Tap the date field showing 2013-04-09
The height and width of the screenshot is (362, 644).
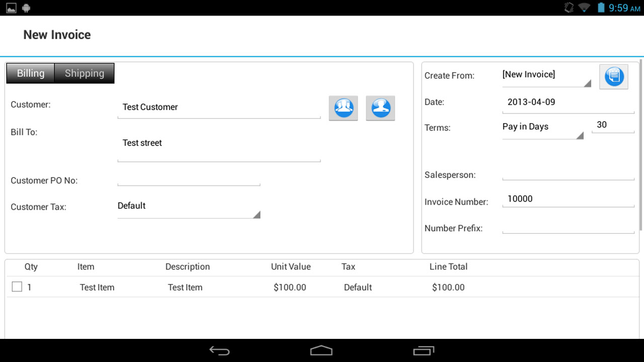(x=568, y=102)
